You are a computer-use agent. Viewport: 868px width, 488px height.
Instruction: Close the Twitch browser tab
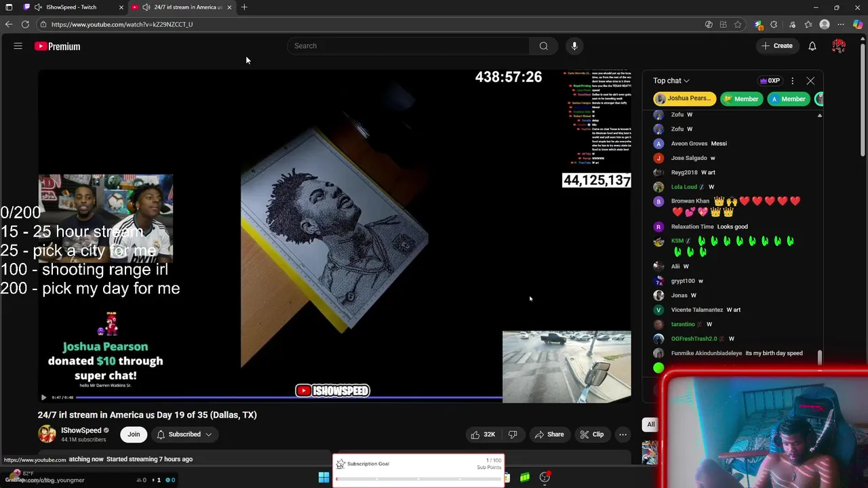click(121, 7)
